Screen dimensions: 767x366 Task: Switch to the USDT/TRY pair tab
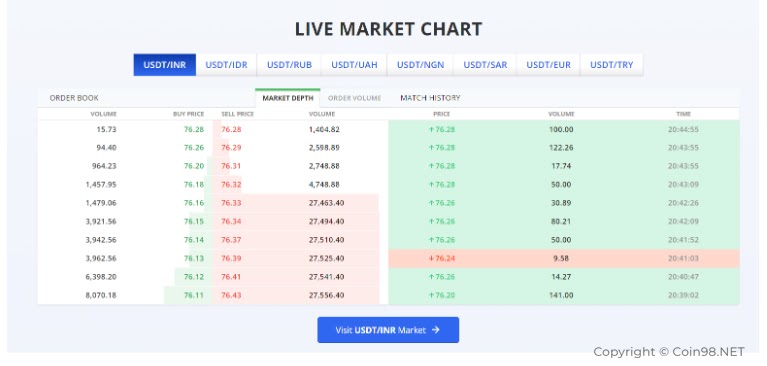coord(611,65)
